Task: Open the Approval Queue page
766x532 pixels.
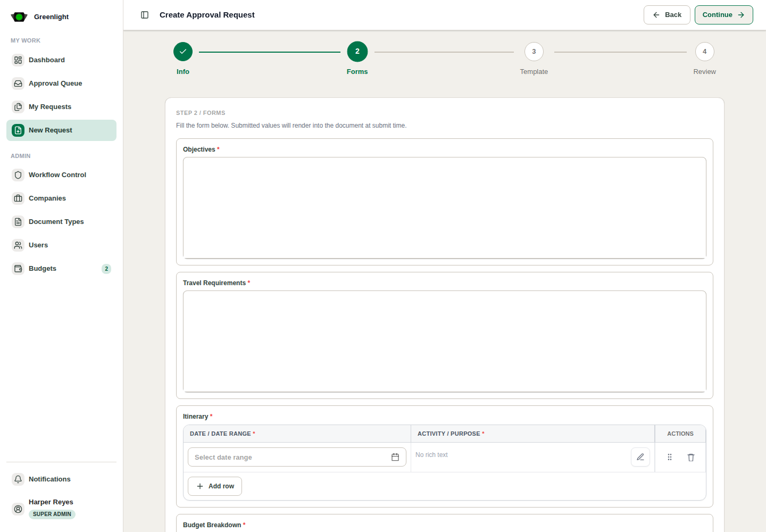Action: tap(61, 84)
